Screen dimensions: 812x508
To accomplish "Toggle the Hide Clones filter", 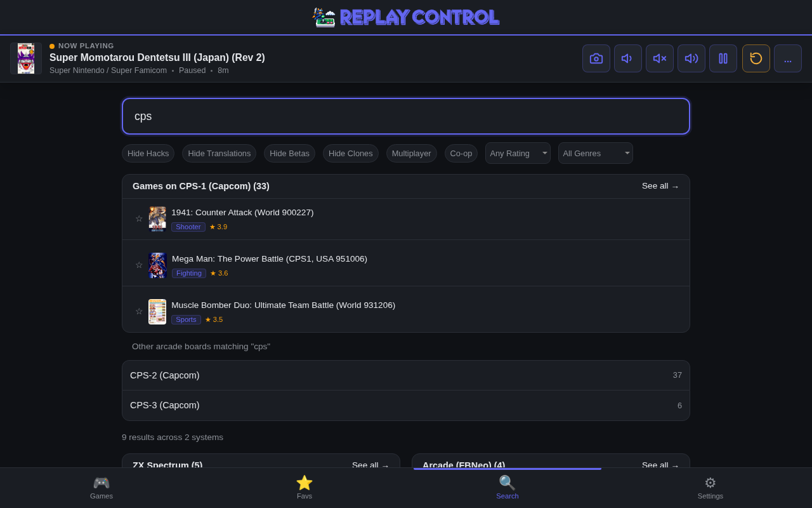I will coord(351,154).
